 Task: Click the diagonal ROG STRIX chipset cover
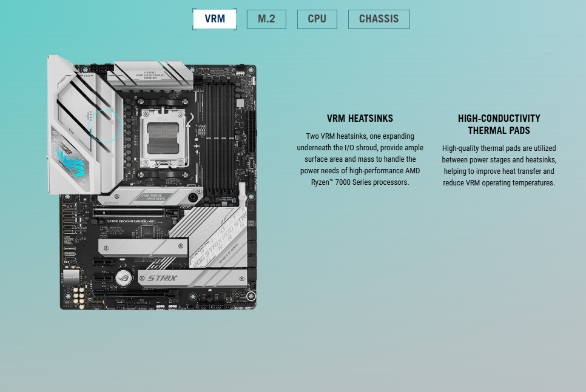[x=212, y=239]
